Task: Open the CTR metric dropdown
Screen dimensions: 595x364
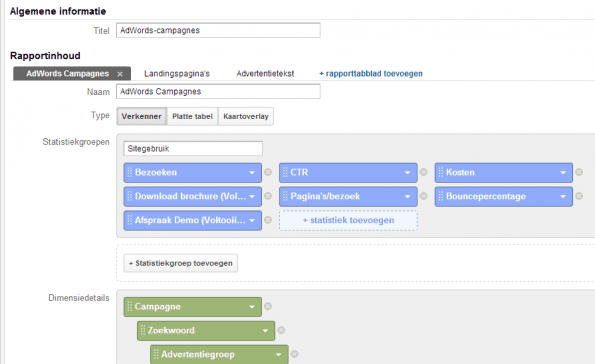Action: pos(408,173)
